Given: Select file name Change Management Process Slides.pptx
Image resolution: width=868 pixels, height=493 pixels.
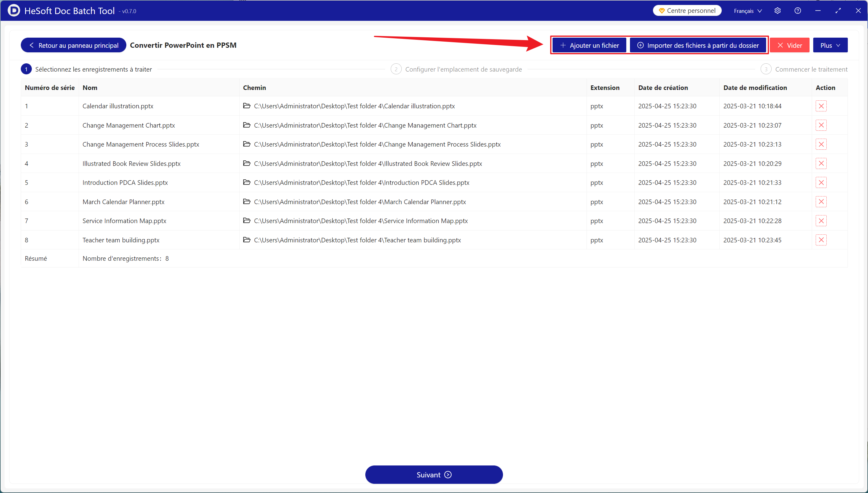Looking at the screenshot, I should click(141, 144).
